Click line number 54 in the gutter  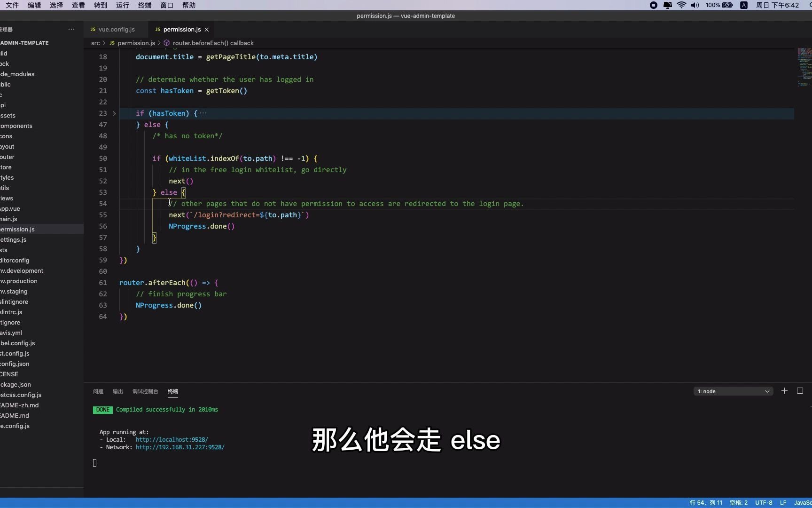[103, 204]
